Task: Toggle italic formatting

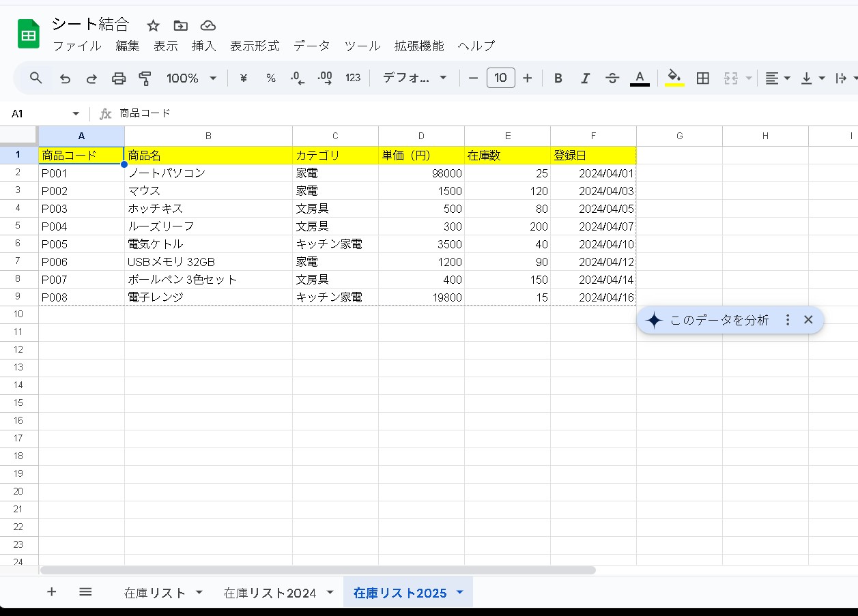Action: point(586,78)
